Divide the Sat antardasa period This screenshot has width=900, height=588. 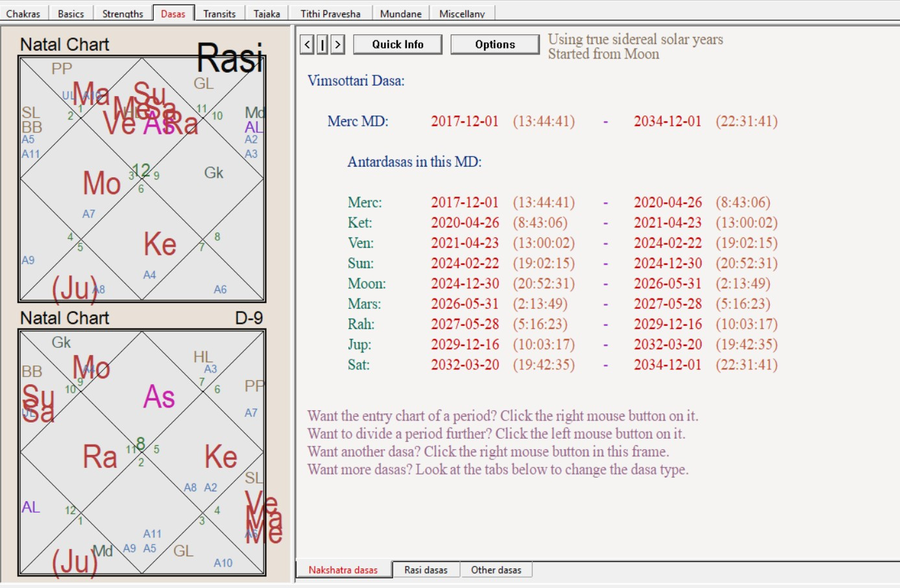[x=358, y=365]
